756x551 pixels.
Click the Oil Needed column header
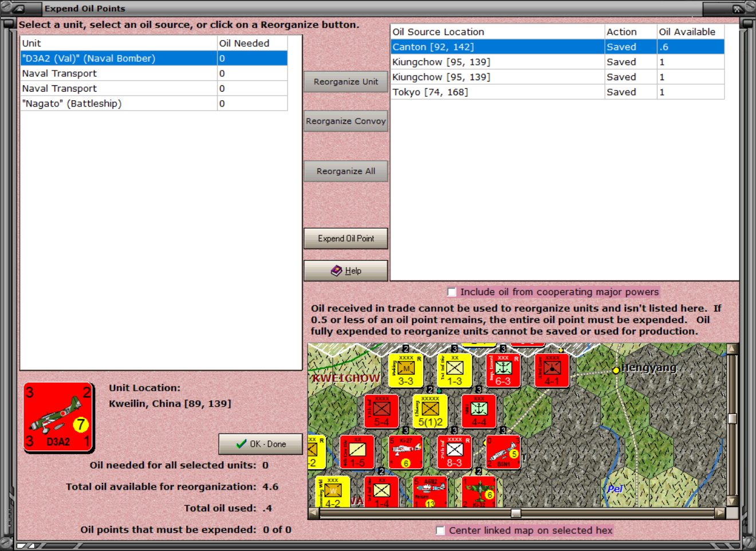point(252,44)
